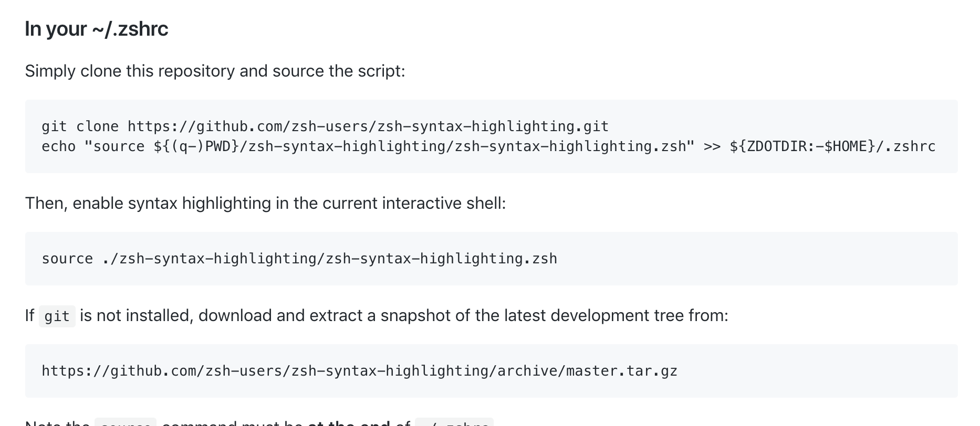
Task: Click the ./zsh-syntax-highlighting/zsh-syntax-highlighting.zsh path in the source command
Action: (x=330, y=259)
